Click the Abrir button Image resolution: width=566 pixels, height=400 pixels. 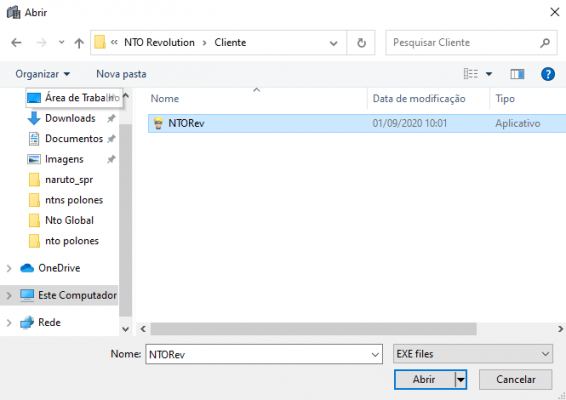[x=424, y=379]
